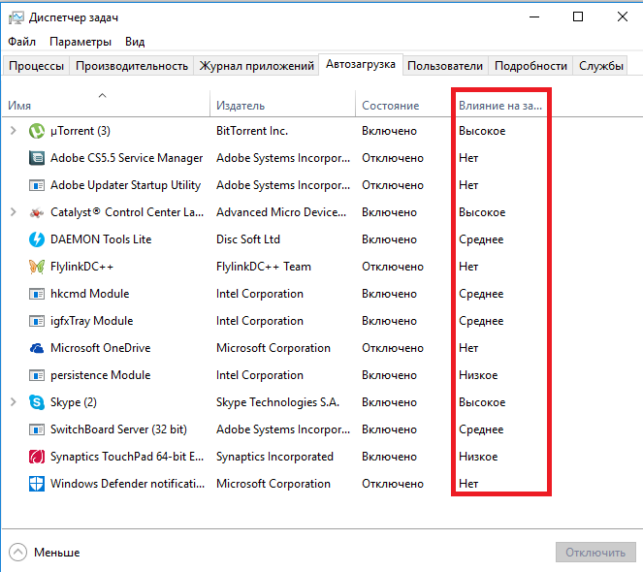Click the Disc Soft Ltd publisher cell
The width and height of the screenshot is (643, 572).
pyautogui.click(x=248, y=239)
